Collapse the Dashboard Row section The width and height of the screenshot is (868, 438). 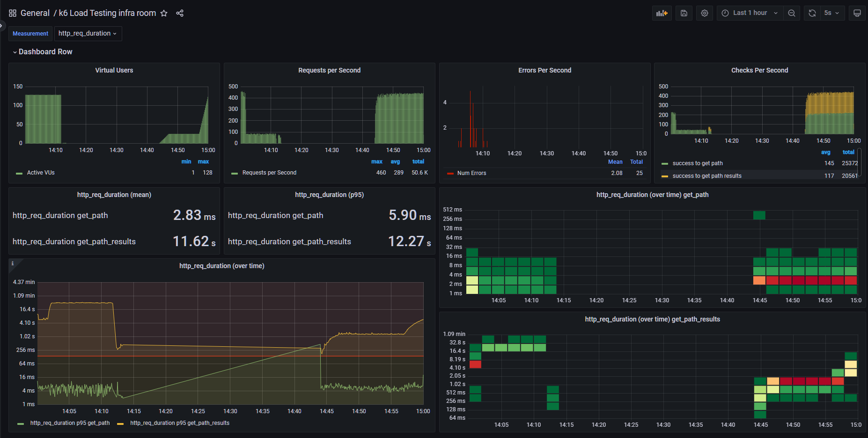(x=42, y=52)
